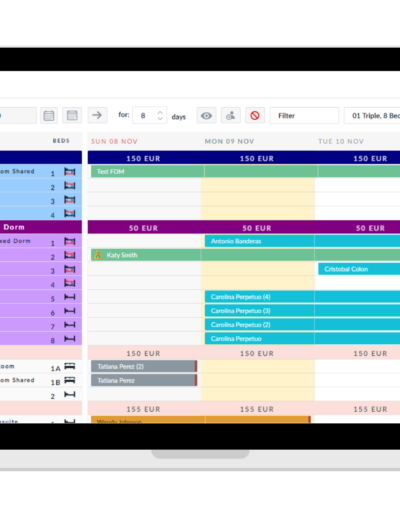The image size is (400, 516).
Task: Toggle the red blocked-rooms filter icon
Action: tap(255, 116)
